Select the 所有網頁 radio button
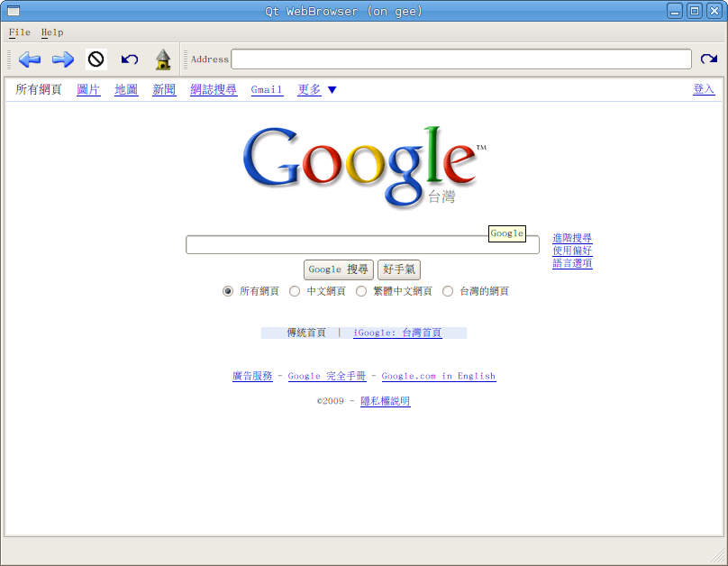 (x=227, y=291)
